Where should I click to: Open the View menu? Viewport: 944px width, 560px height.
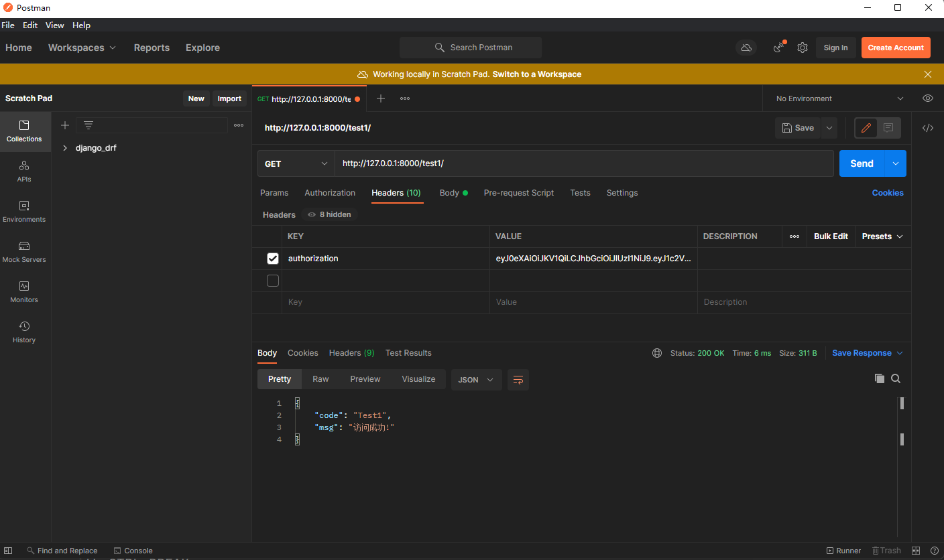click(x=55, y=25)
